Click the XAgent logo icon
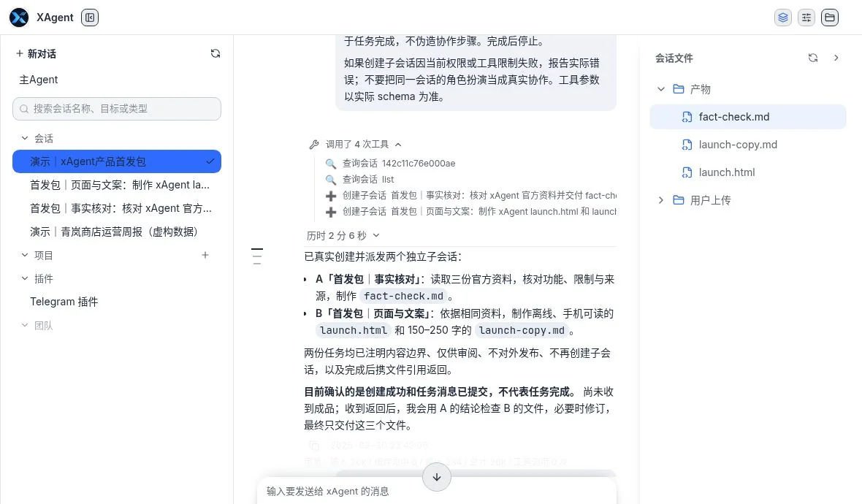 (19, 18)
